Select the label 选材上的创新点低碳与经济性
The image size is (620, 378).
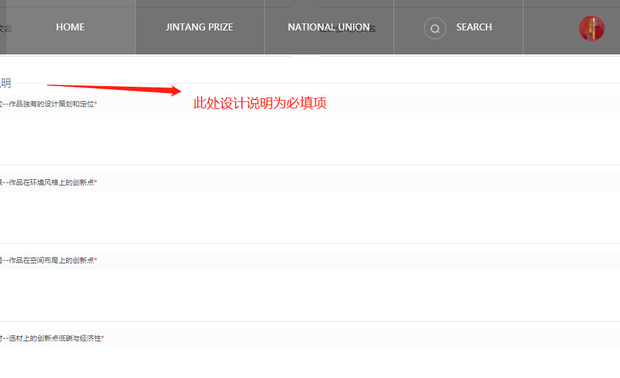(x=55, y=338)
